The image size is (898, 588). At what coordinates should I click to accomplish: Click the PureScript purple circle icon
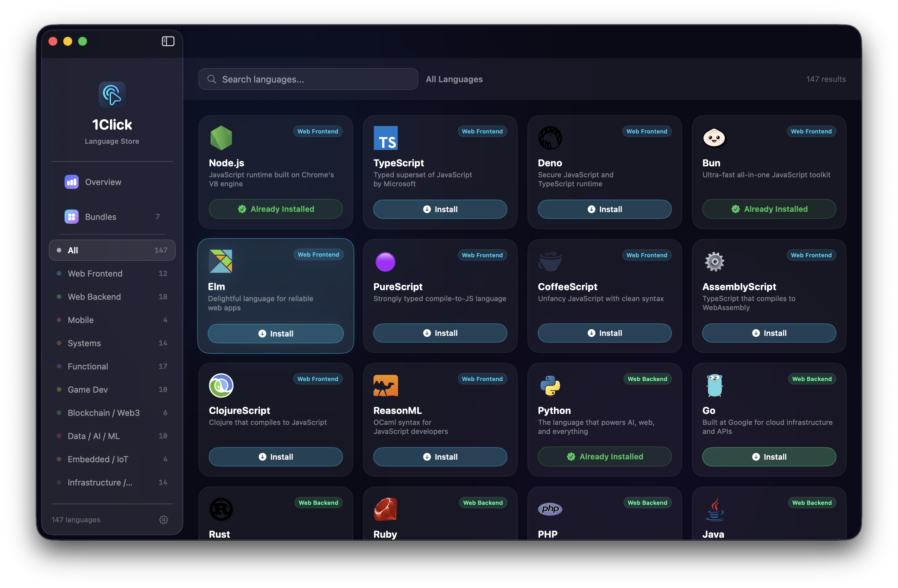pos(385,262)
